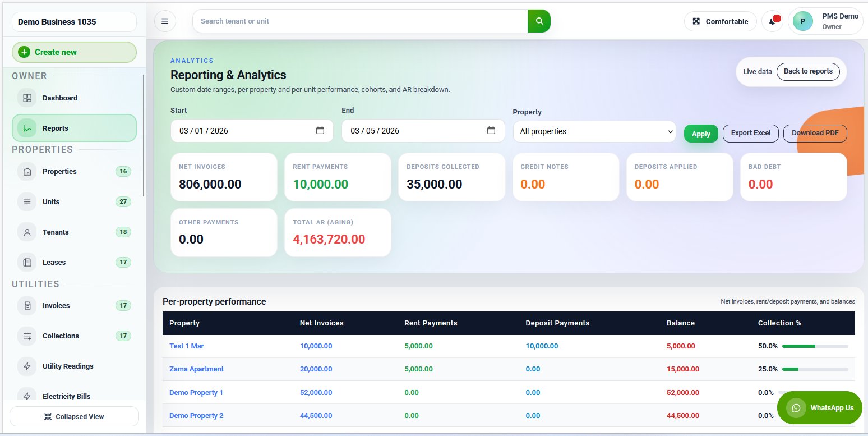Open the Zama Apartment property link
The height and width of the screenshot is (436, 868).
point(196,369)
